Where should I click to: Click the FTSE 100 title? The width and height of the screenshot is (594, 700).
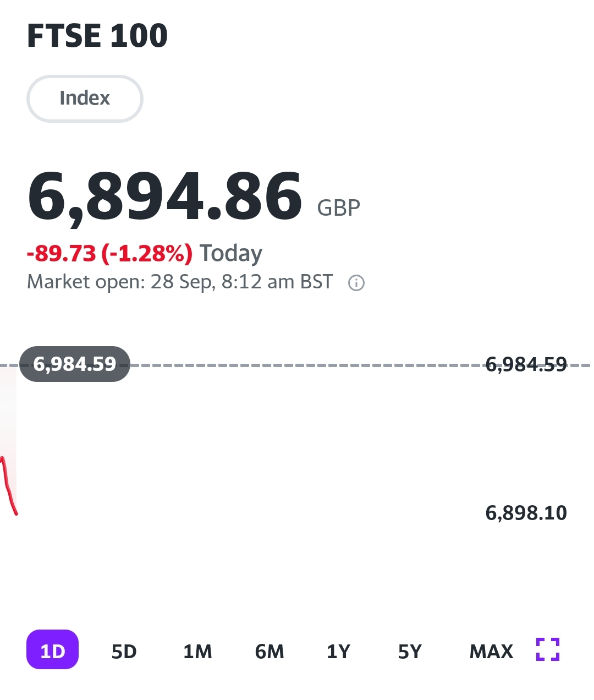pyautogui.click(x=97, y=36)
